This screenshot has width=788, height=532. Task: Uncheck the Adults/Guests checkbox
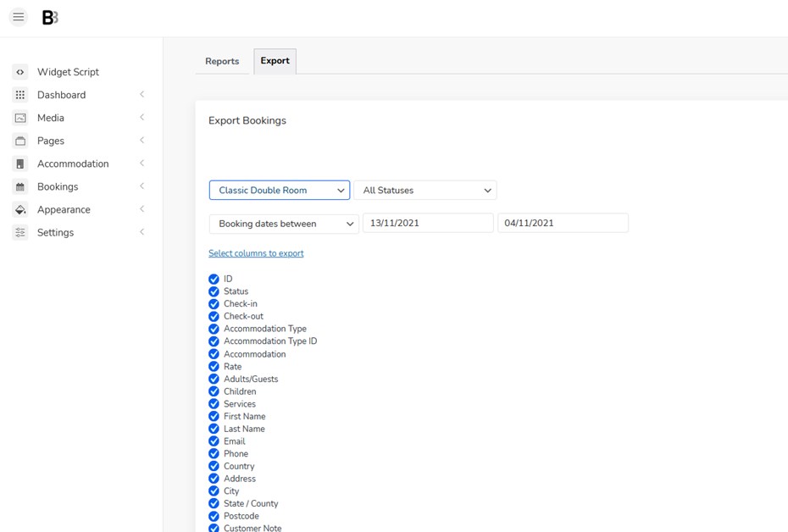(x=214, y=379)
